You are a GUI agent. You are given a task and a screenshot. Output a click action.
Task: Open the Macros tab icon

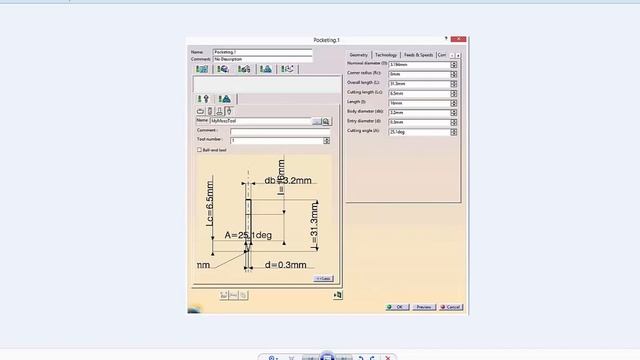tap(287, 69)
